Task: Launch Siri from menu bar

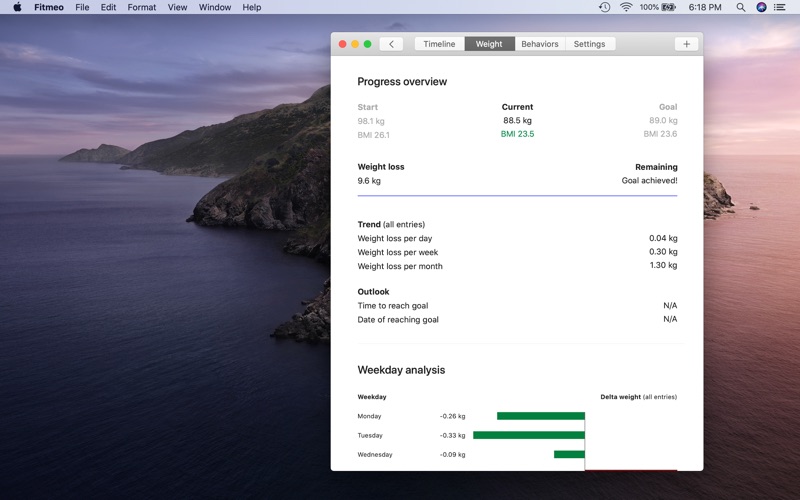Action: point(761,7)
